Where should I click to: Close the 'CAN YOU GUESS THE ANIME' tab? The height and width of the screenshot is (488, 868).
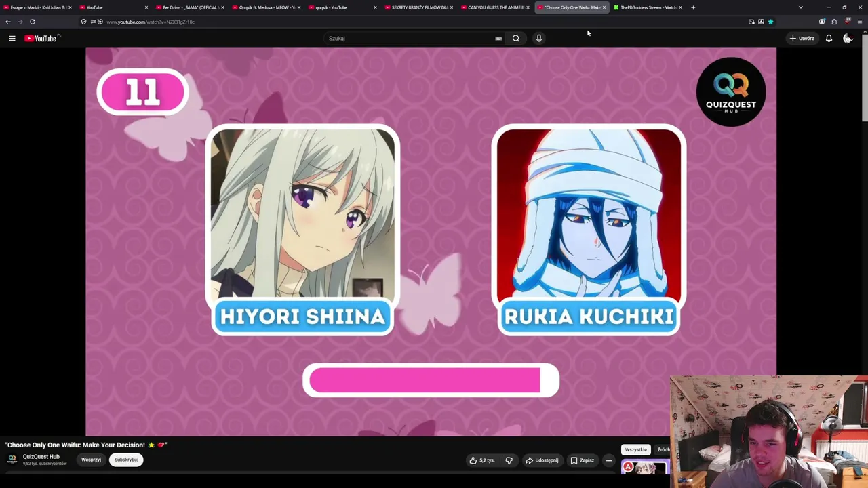pos(528,7)
